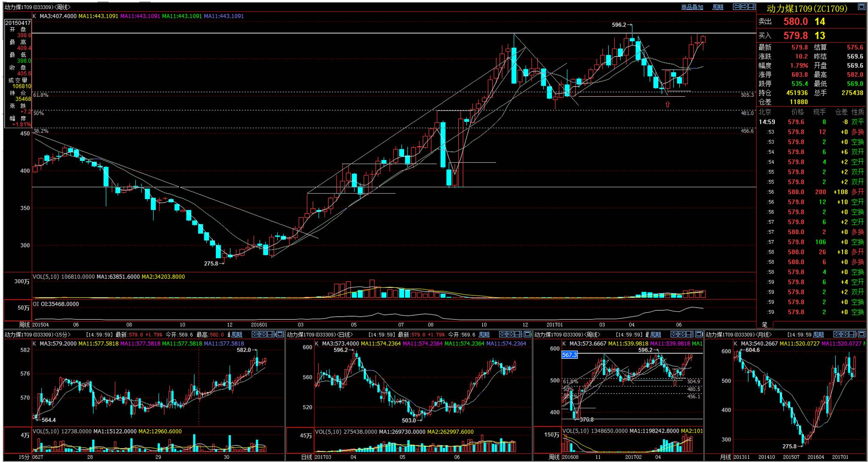The height and width of the screenshot is (462, 868).
Task: Click the right-arrow icon in the small 日线 chart header
Action: [x=510, y=334]
